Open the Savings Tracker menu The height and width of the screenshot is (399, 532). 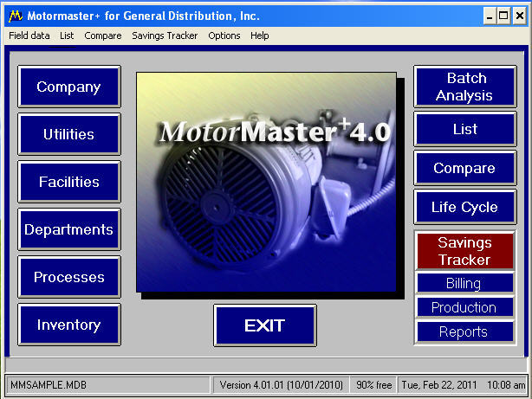tap(165, 35)
